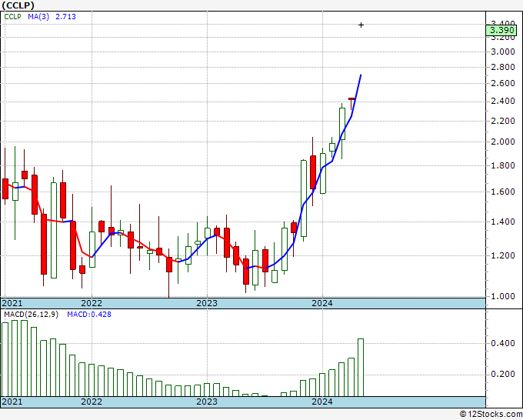Click the MACD(26,12,9) indicator label
This screenshot has height=420, width=523.
[x=31, y=315]
